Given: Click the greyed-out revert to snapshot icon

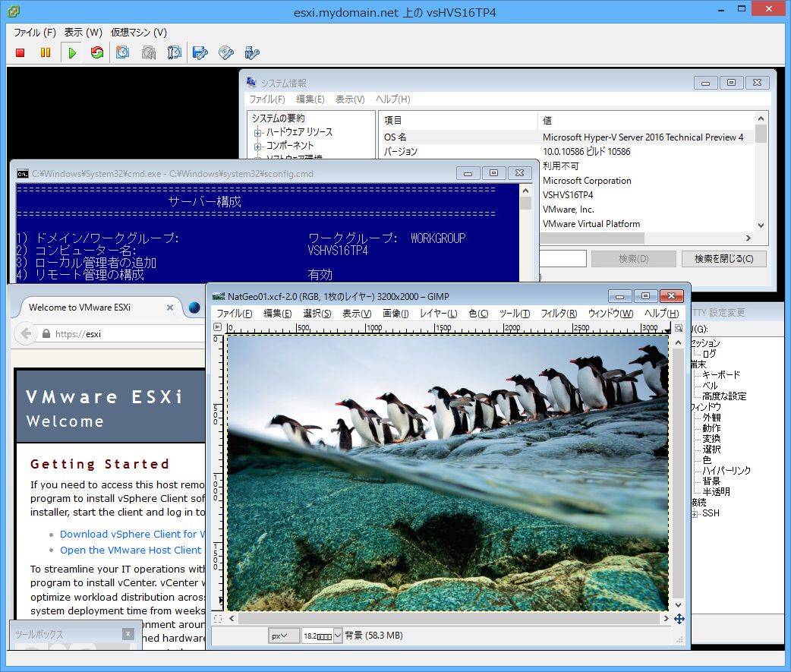Looking at the screenshot, I should click(149, 52).
